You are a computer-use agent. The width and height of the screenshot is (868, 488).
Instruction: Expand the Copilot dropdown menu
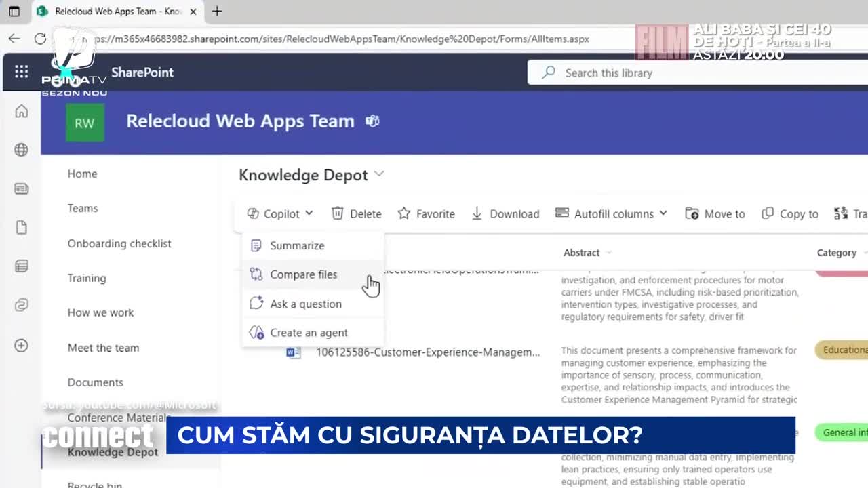(x=280, y=214)
